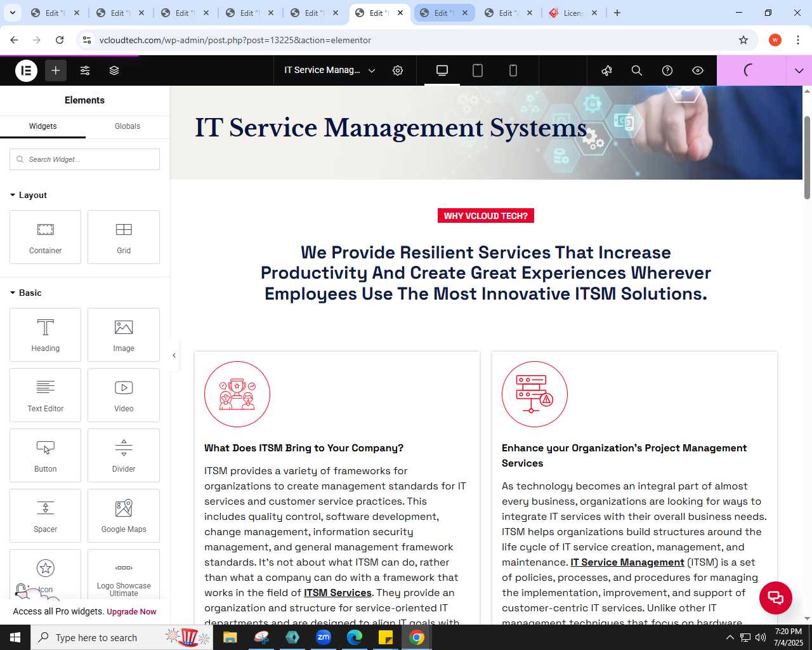Open Chrome three-dot menu
812x650 pixels.
(798, 40)
